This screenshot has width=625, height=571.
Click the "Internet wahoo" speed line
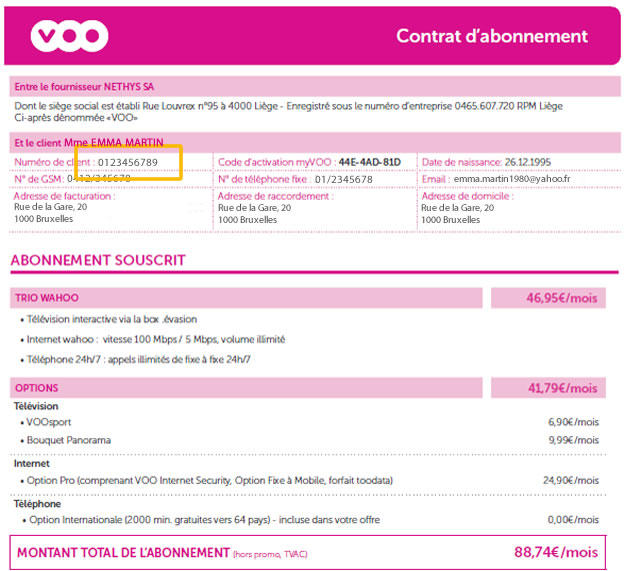pos(156,339)
